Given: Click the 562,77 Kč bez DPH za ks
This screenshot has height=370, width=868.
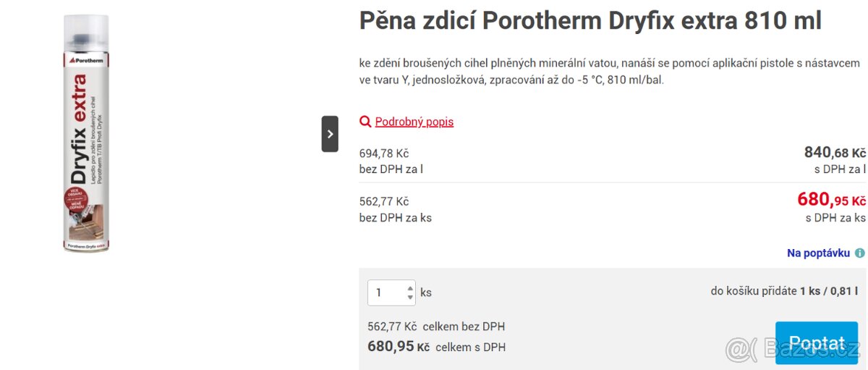Looking at the screenshot, I should tap(396, 209).
